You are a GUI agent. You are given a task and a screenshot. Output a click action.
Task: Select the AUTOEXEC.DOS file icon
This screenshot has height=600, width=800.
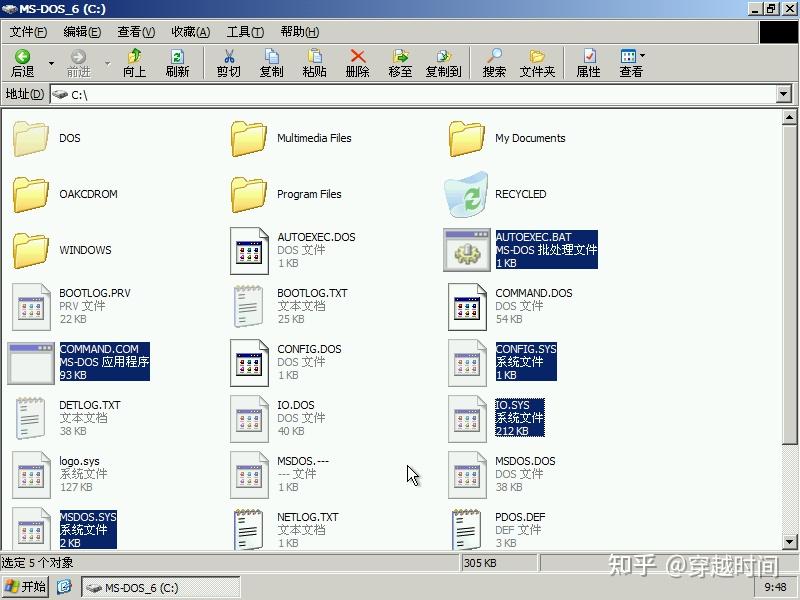[x=249, y=251]
